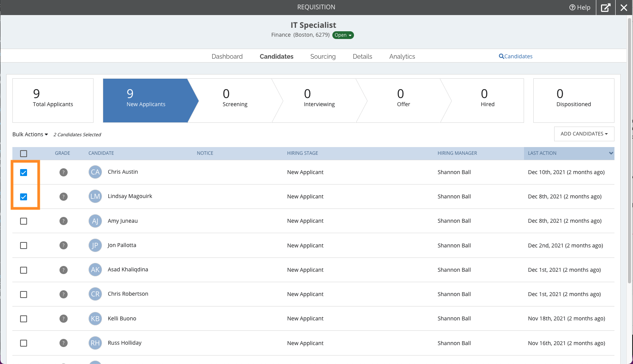Image resolution: width=633 pixels, height=364 pixels.
Task: Click Russ Holliday's RH avatar
Action: [95, 343]
